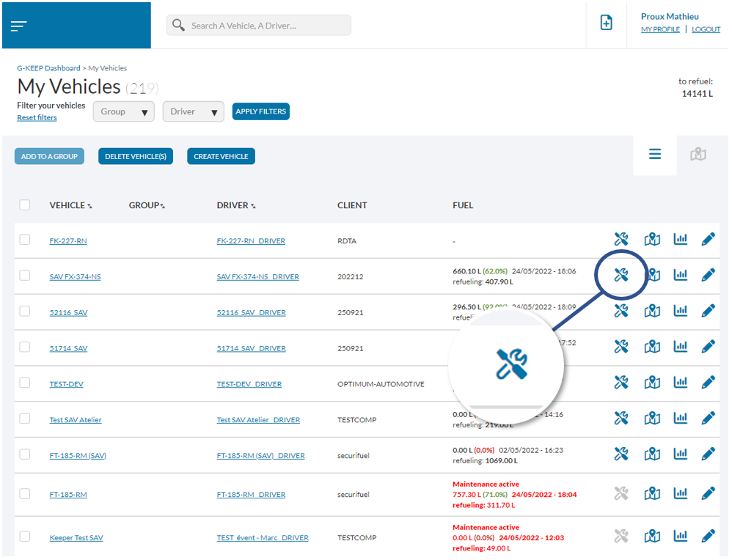Edit the FT-185-RM (SAV) vehicle
Viewport: 732px width, 560px height.
(708, 454)
